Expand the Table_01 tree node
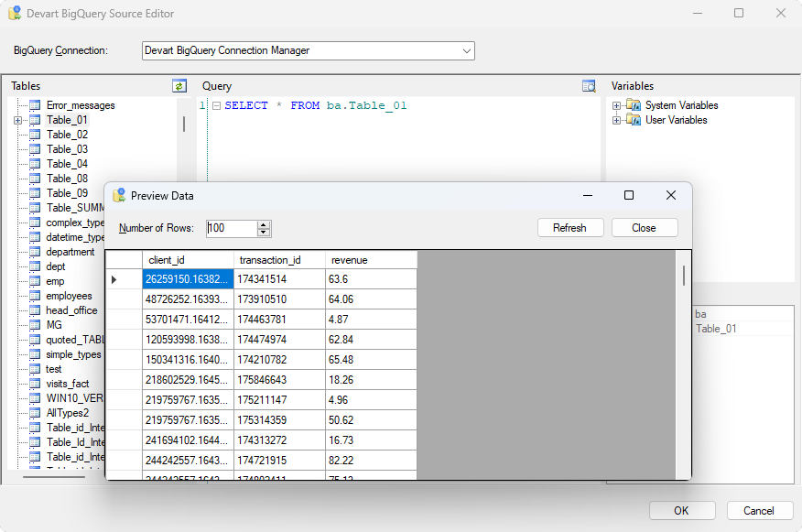 (17, 120)
